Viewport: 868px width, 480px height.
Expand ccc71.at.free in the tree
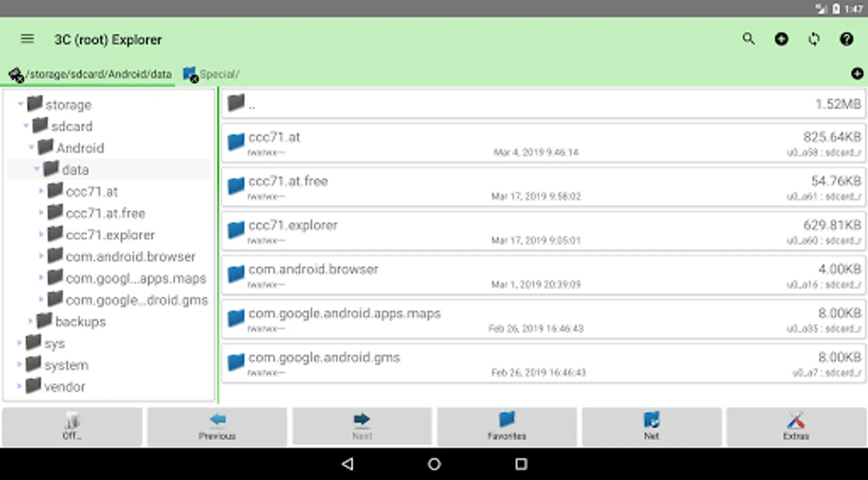(x=41, y=213)
